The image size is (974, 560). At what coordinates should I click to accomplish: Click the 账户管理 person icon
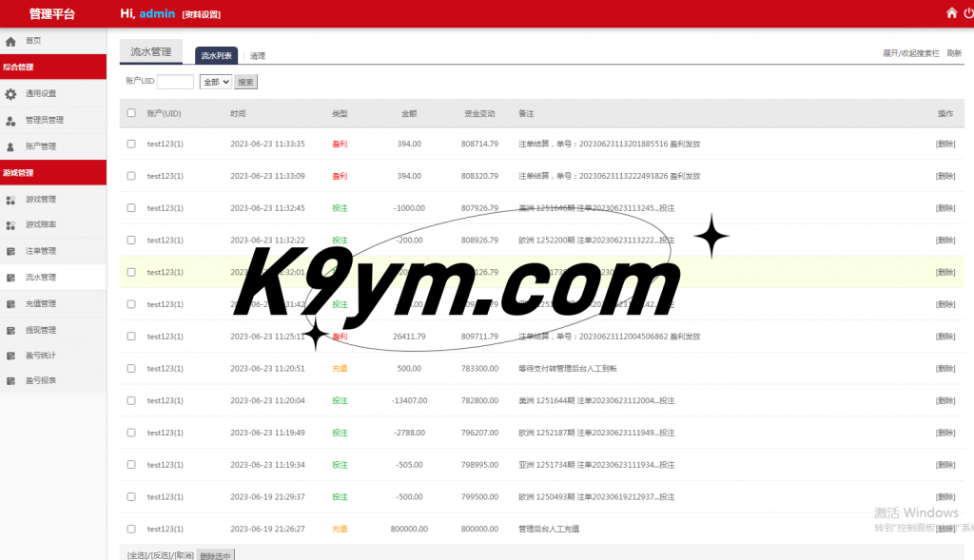pos(10,147)
